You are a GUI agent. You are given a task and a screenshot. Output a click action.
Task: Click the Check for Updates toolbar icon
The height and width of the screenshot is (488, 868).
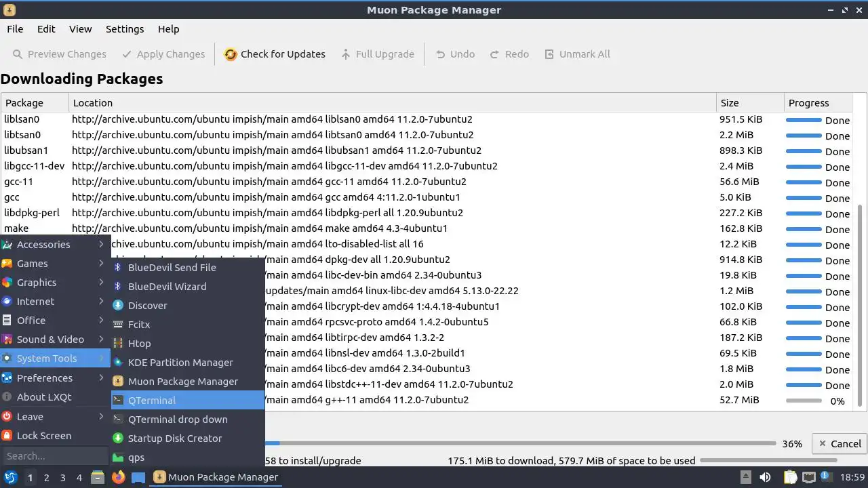coord(231,54)
